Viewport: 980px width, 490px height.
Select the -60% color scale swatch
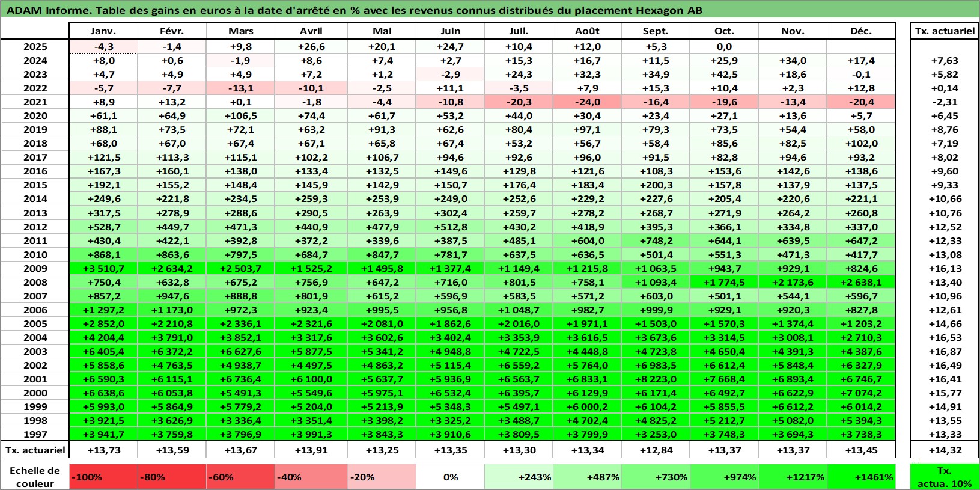pyautogui.click(x=241, y=477)
